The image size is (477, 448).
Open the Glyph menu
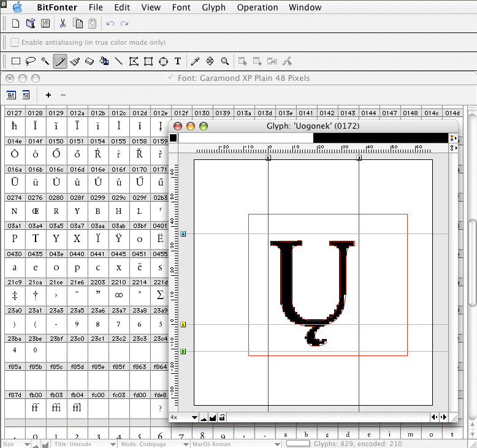tap(213, 7)
